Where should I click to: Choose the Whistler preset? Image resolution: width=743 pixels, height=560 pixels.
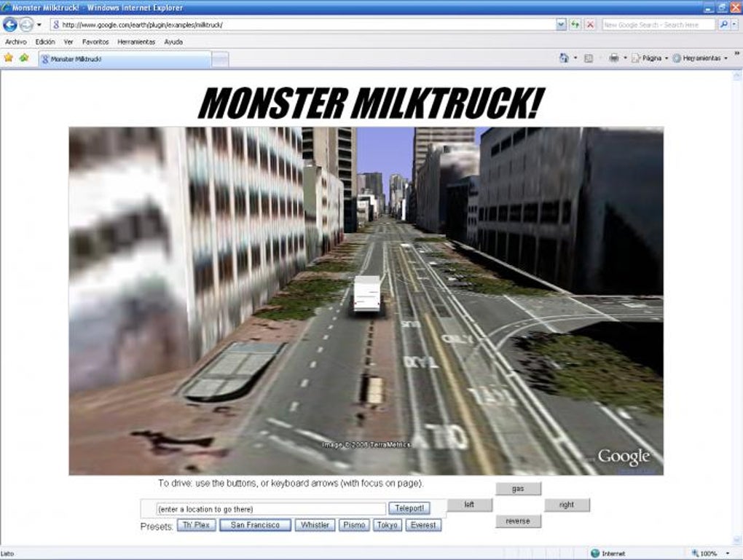315,525
